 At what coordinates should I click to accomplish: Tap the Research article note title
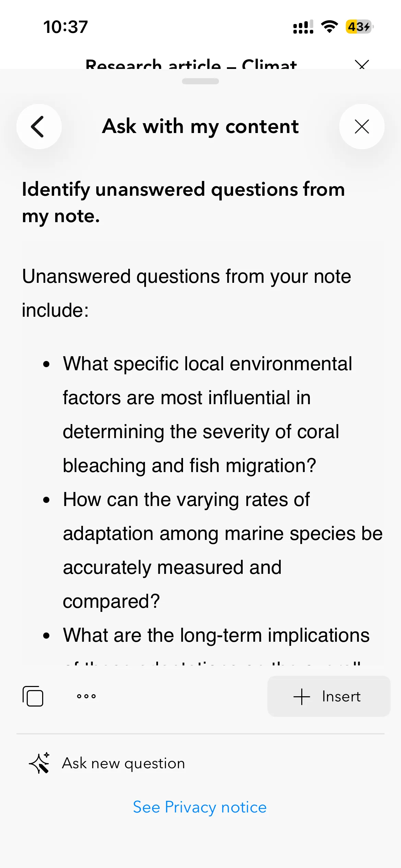[191, 64]
